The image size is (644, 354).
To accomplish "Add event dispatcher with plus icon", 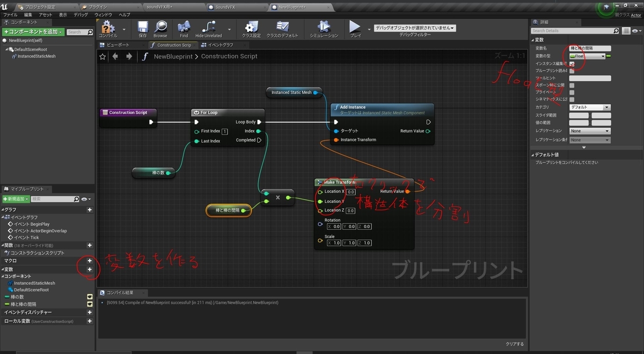I will (x=90, y=312).
